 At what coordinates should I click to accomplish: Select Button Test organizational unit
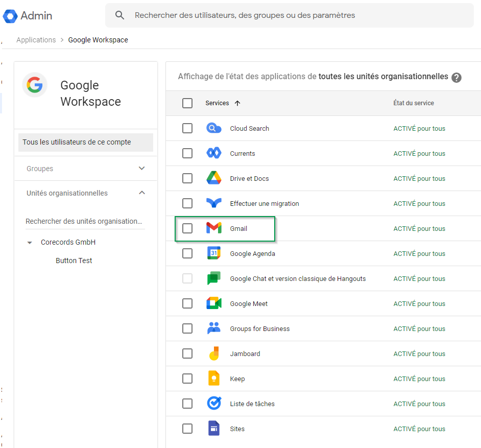pos(74,261)
